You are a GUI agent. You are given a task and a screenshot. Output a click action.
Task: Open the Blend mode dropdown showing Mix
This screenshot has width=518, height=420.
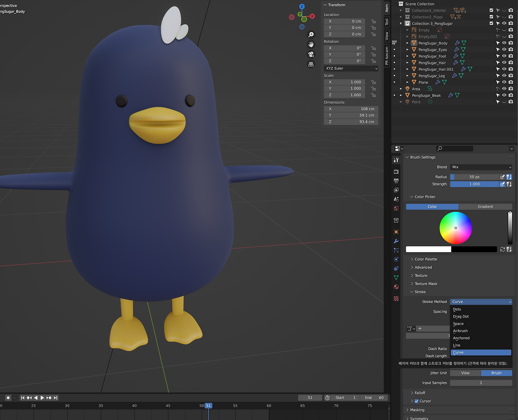pyautogui.click(x=482, y=167)
